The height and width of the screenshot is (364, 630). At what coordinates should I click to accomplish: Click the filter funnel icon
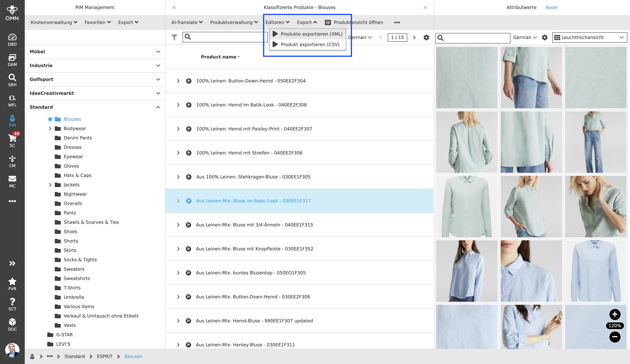[174, 37]
